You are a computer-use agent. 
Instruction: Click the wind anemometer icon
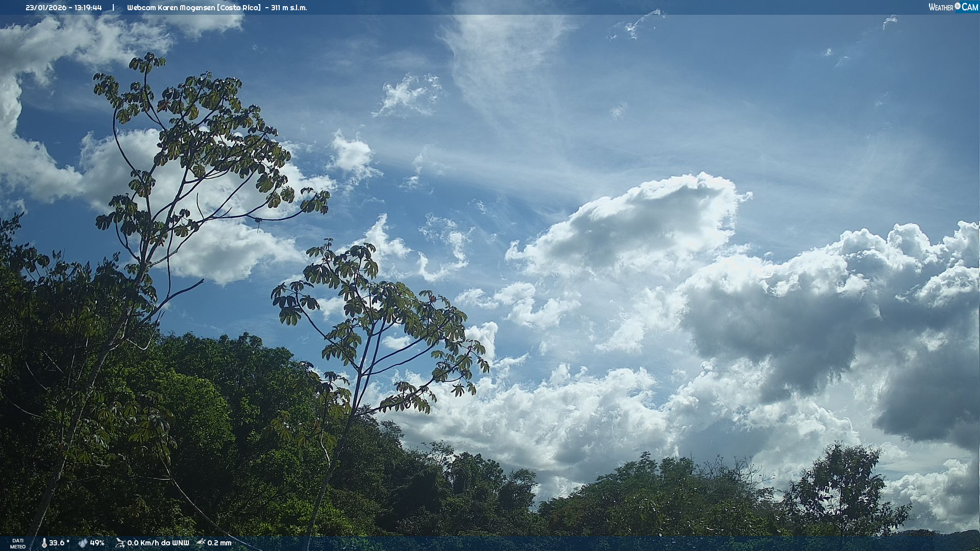pyautogui.click(x=120, y=543)
